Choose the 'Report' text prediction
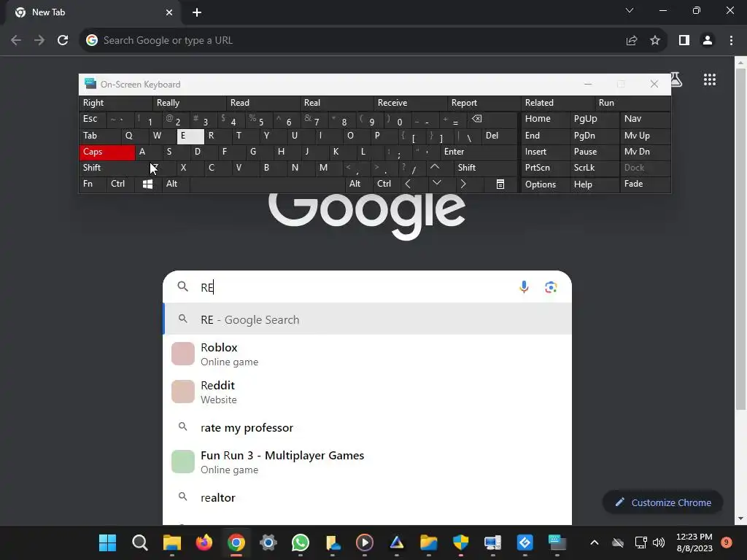Screen dimensions: 747x560 coord(484,103)
